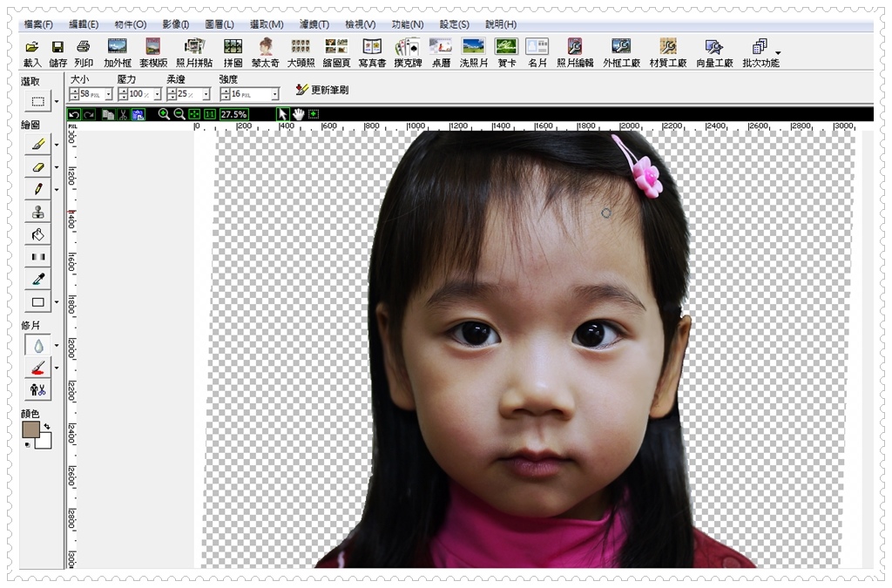Open the 影像(I) image menu
The image size is (892, 588).
(x=175, y=24)
